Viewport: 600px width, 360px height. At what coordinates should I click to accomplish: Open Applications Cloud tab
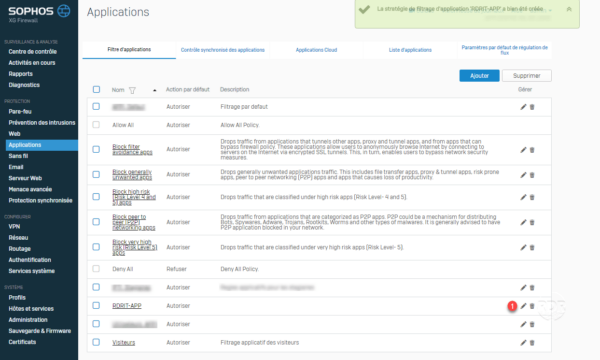(x=316, y=50)
